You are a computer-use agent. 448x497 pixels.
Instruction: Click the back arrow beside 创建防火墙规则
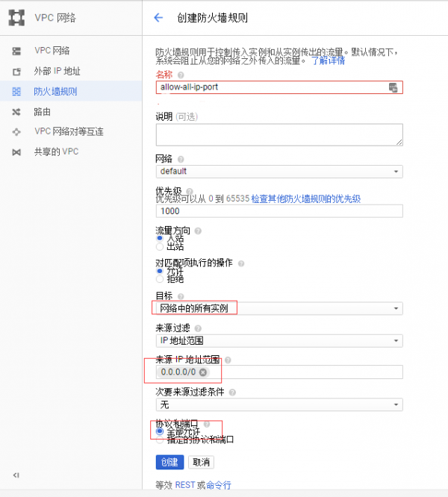pyautogui.click(x=158, y=17)
